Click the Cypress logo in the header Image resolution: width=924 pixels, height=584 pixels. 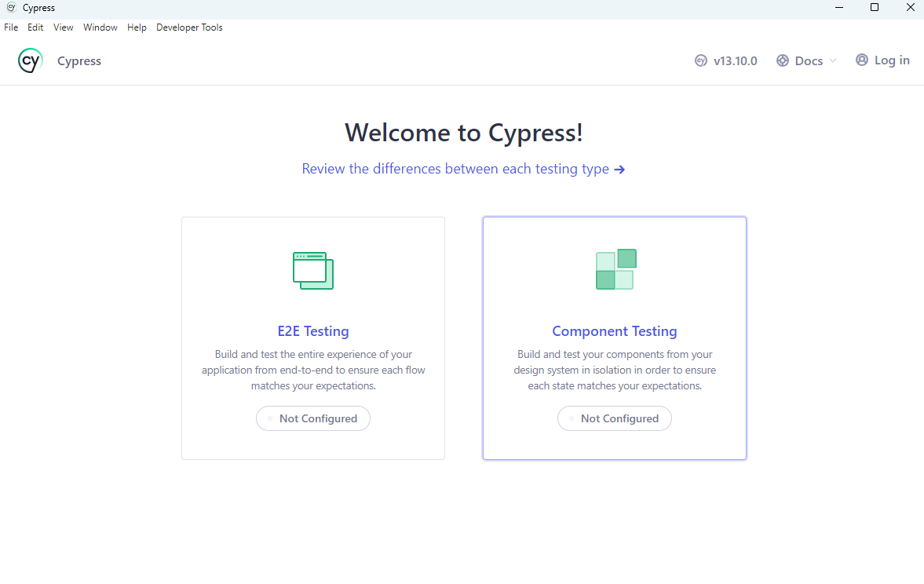(x=30, y=60)
